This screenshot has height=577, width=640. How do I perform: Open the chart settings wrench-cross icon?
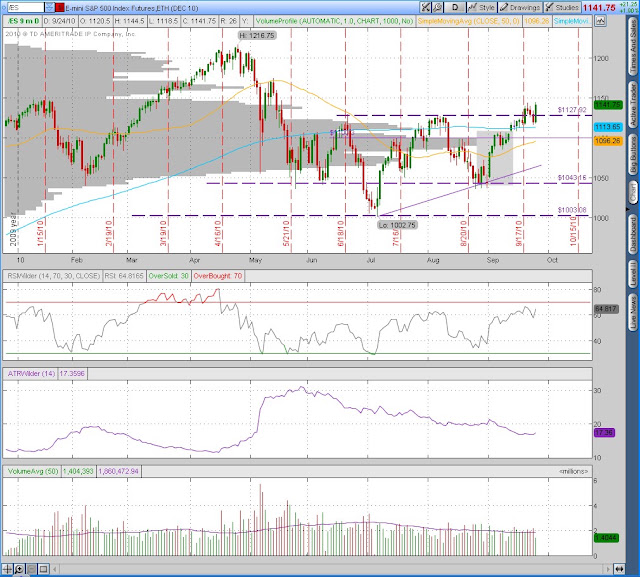click(425, 7)
